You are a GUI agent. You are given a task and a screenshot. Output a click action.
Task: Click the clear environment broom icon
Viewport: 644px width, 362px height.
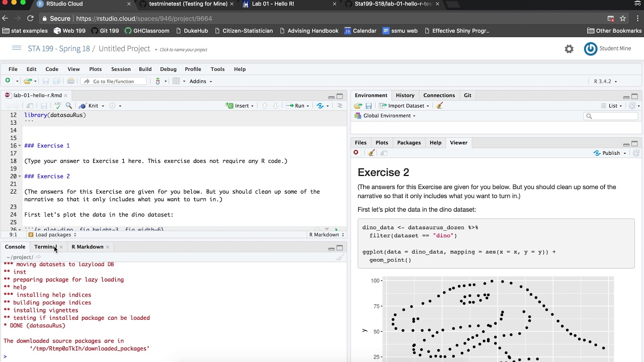click(x=439, y=106)
